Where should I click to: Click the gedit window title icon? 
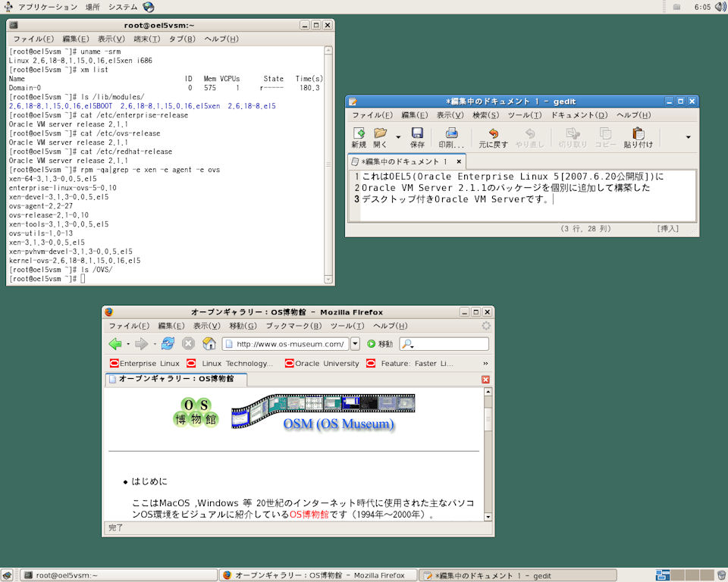pos(353,102)
